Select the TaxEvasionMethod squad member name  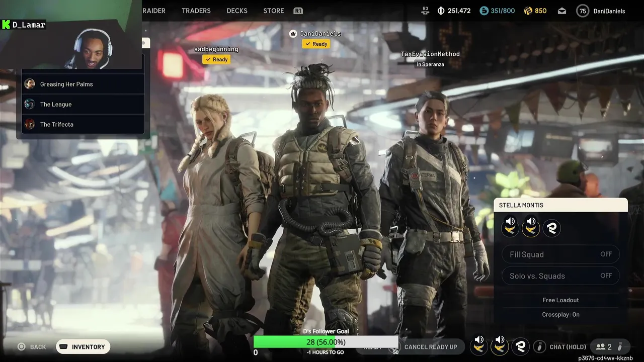(x=430, y=54)
